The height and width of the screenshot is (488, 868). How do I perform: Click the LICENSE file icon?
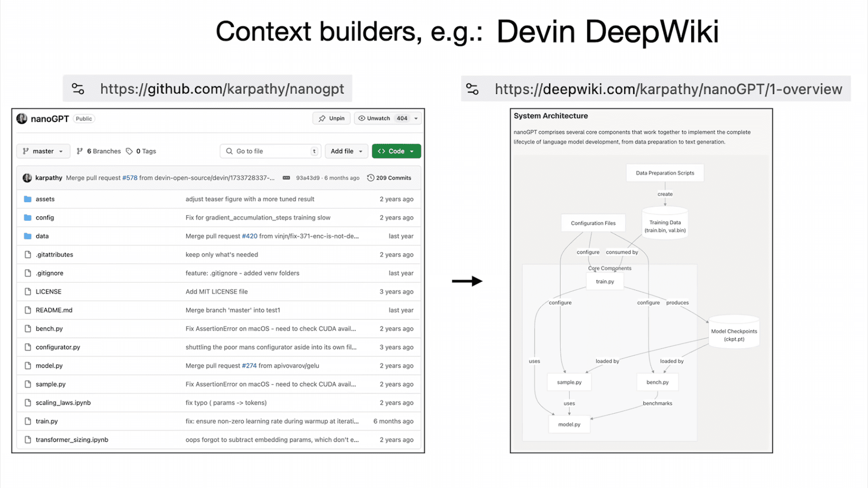28,291
